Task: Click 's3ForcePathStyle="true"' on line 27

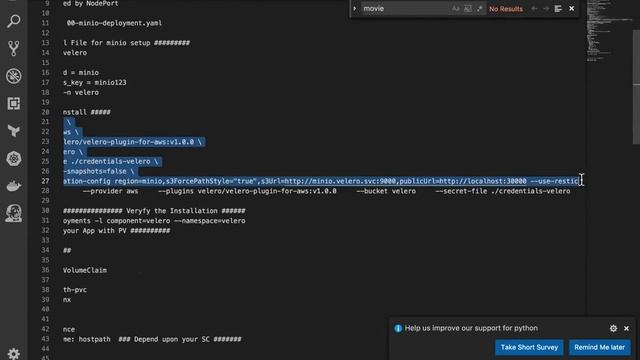Action: [211, 181]
